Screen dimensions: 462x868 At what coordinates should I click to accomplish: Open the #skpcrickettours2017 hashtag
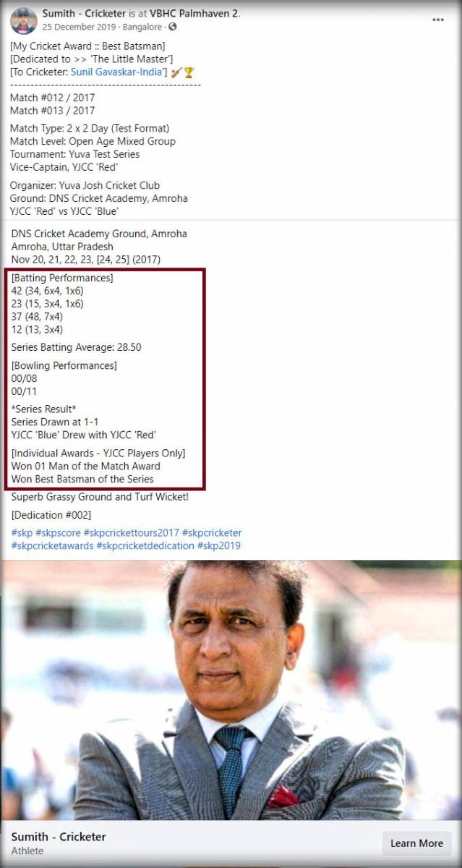(131, 533)
